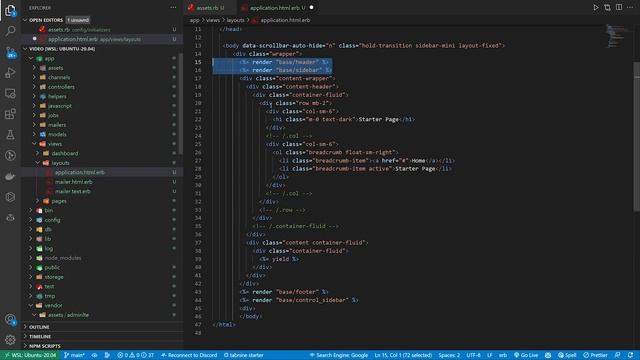The width and height of the screenshot is (640, 360).
Task: Click the Explorer sidebar scrollbar
Action: tap(181, 104)
